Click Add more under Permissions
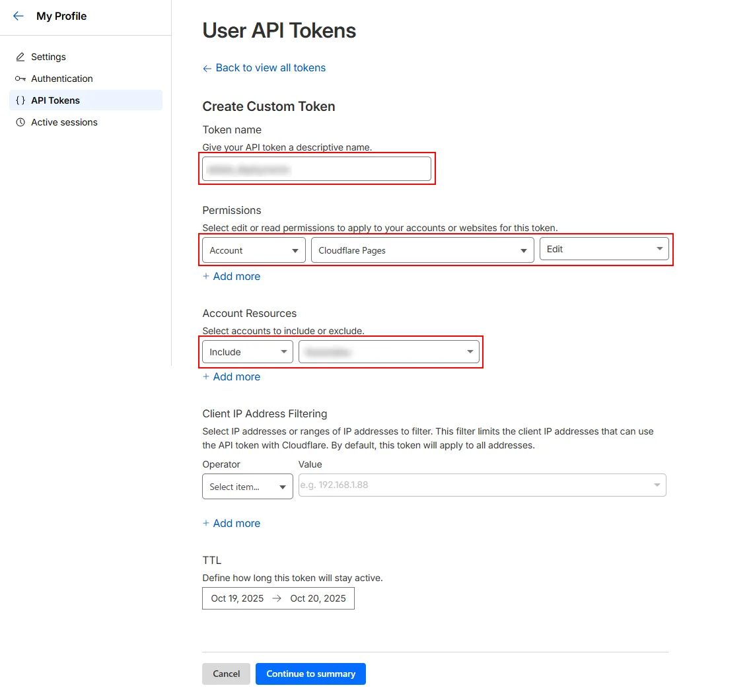Screen dimensions: 753x700 (231, 276)
